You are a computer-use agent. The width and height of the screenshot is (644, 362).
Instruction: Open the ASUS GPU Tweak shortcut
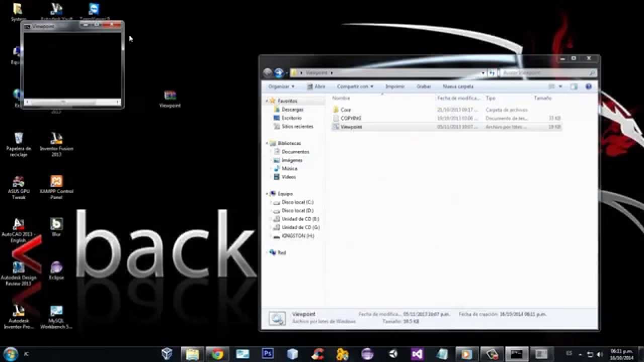click(x=19, y=187)
